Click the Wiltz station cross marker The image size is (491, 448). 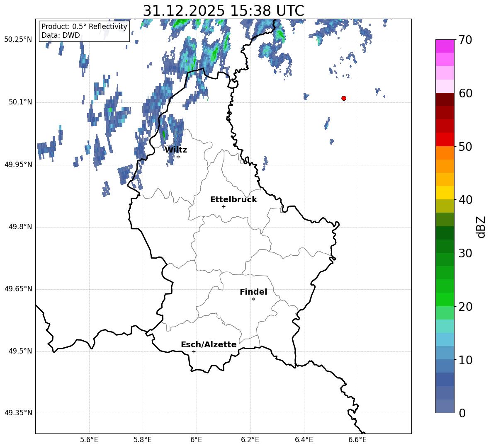tap(178, 157)
